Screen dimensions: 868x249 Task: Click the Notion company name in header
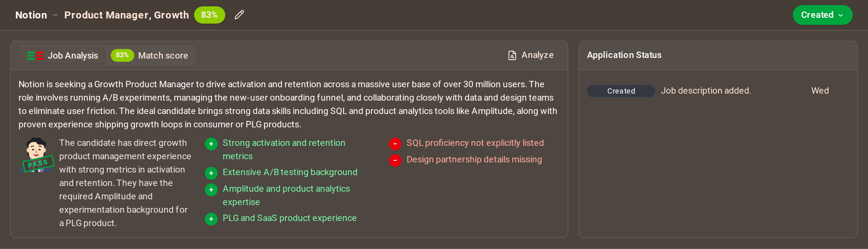click(31, 15)
